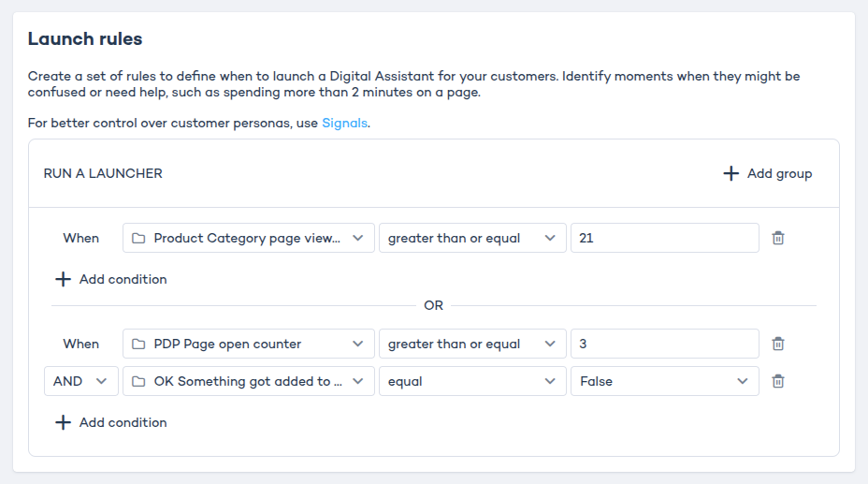
Task: Add condition to the first rule group
Action: click(x=123, y=279)
